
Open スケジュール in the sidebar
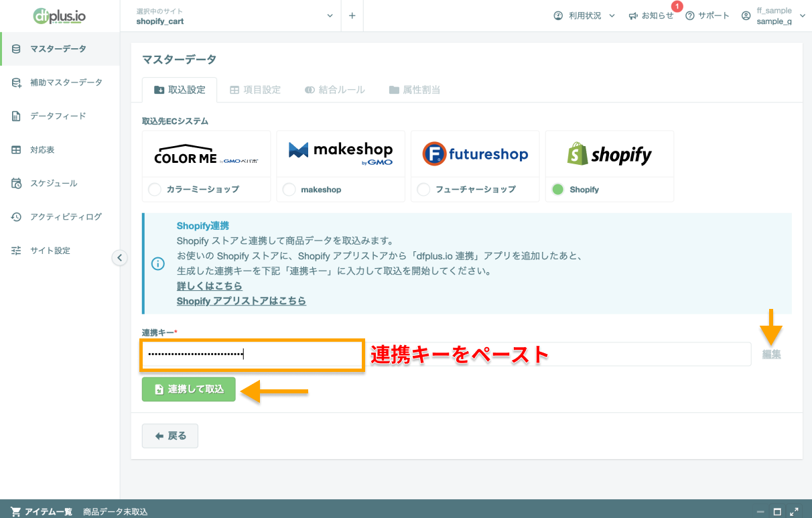pos(60,183)
